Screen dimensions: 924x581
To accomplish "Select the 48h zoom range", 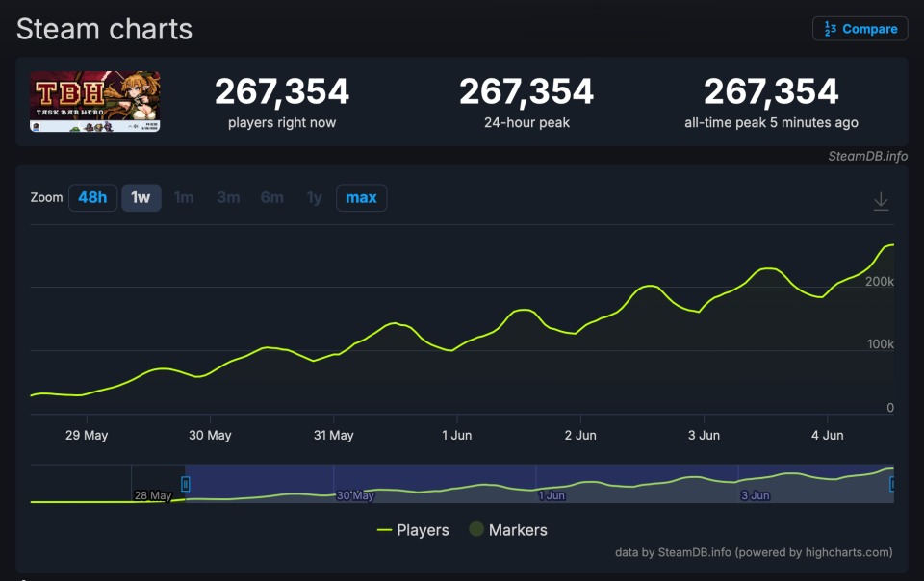I will tap(92, 198).
